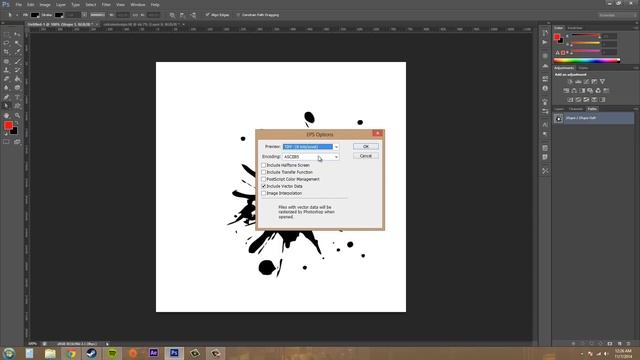Open After Effects from the taskbar

(x=153, y=353)
